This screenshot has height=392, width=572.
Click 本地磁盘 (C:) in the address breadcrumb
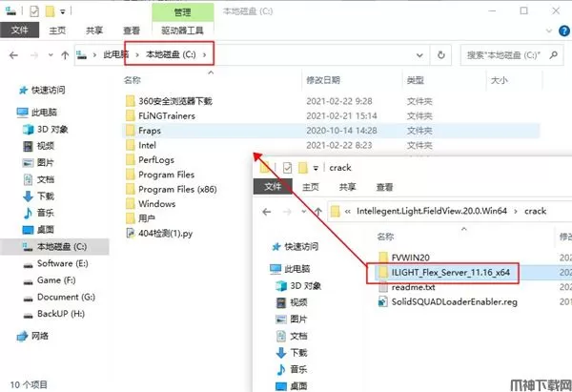171,54
